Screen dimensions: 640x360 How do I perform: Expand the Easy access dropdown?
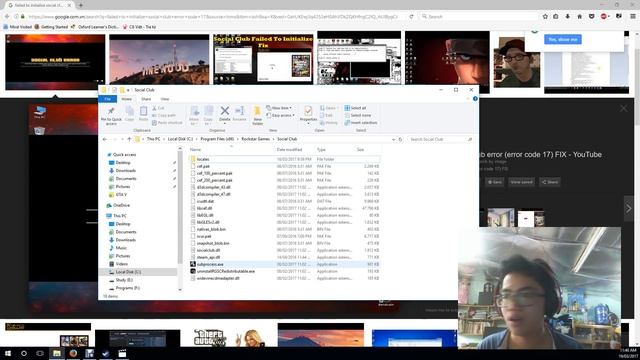click(x=280, y=116)
